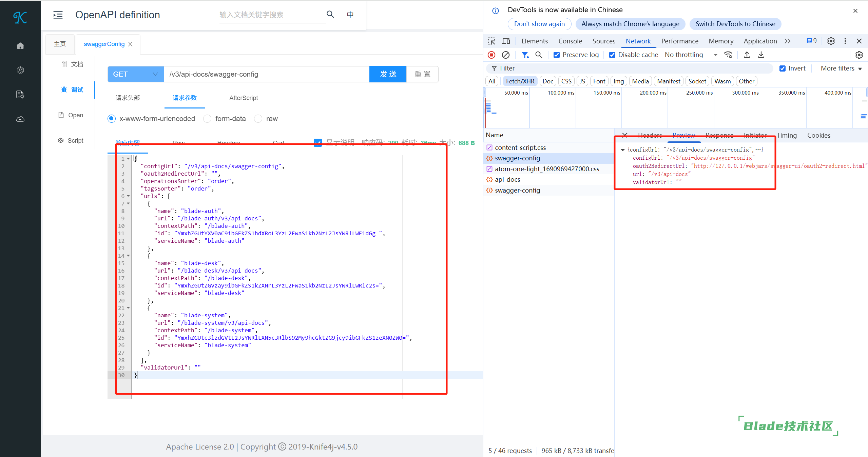Toggle device toolbar icon
Image resolution: width=868 pixels, height=457 pixels.
[506, 41]
